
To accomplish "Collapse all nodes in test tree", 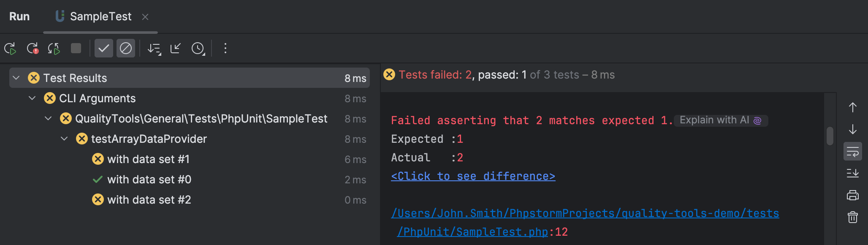I will coord(175,48).
